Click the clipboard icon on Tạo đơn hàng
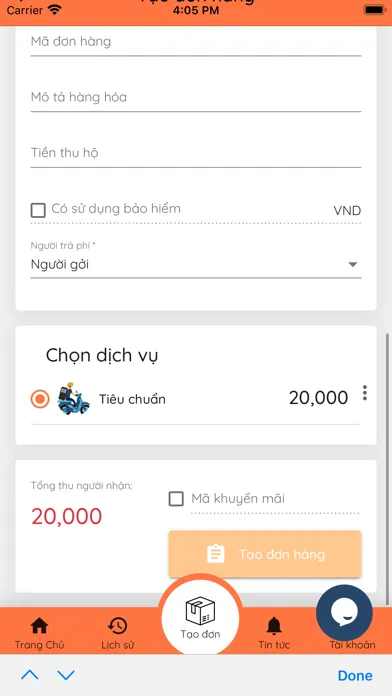 [x=216, y=554]
